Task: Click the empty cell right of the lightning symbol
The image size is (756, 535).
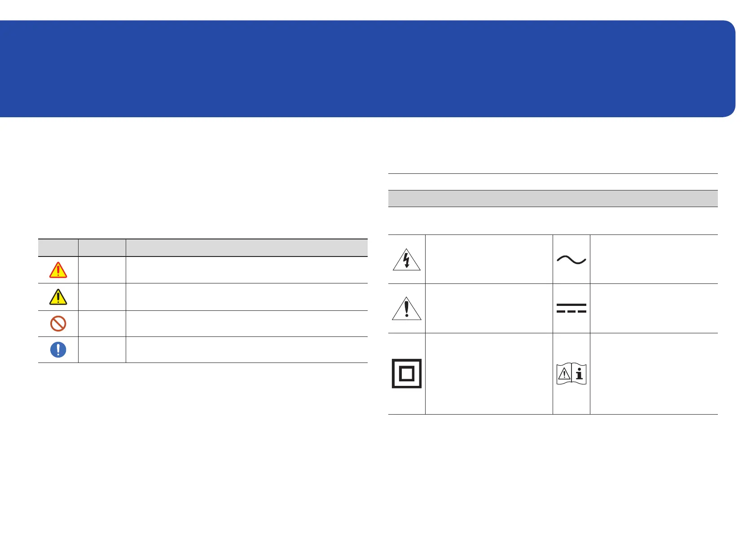Action: coord(488,259)
